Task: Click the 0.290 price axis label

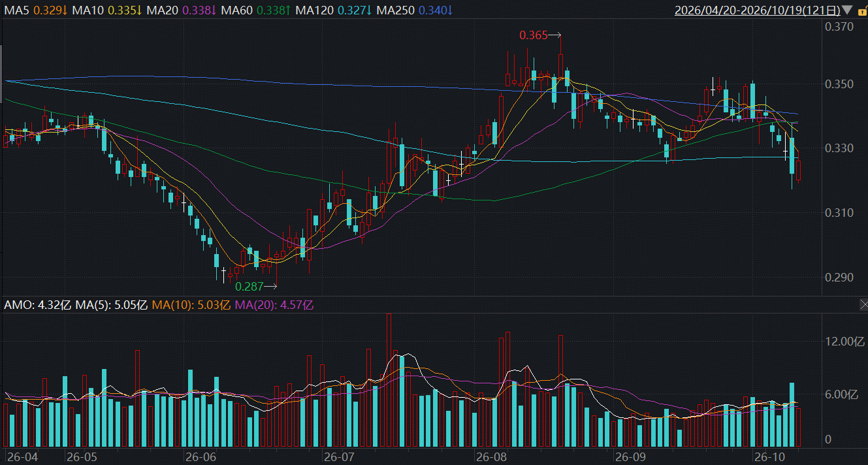Action: (x=839, y=278)
